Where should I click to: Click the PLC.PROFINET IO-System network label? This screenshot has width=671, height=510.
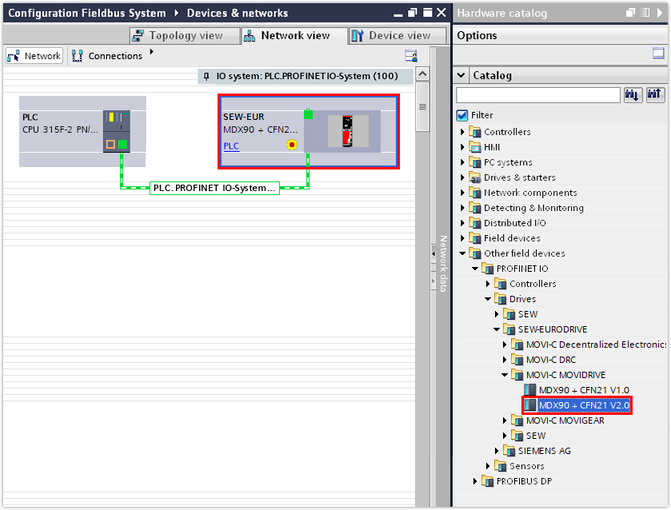pyautogui.click(x=214, y=188)
